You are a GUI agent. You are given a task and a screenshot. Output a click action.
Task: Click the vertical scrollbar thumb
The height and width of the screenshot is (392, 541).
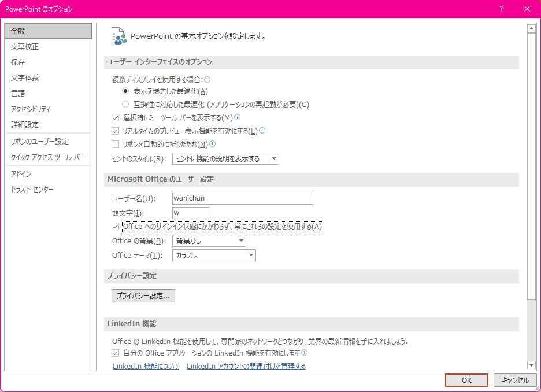tap(531, 167)
